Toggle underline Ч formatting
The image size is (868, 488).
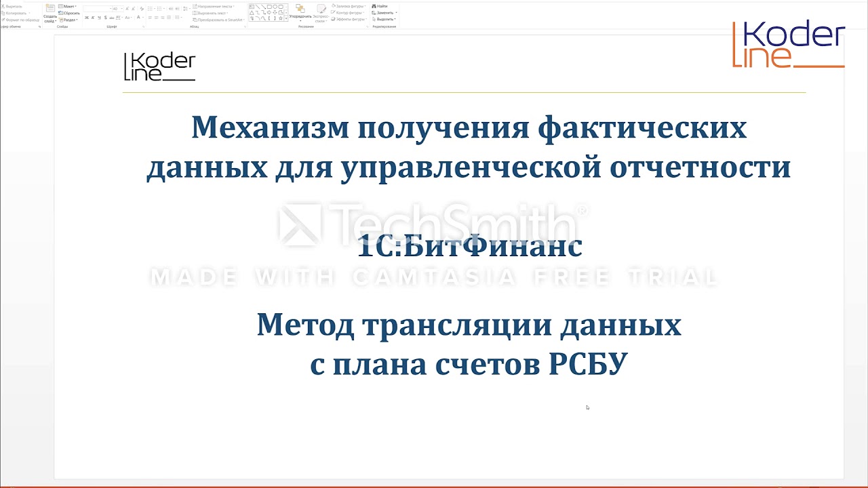pos(99,18)
